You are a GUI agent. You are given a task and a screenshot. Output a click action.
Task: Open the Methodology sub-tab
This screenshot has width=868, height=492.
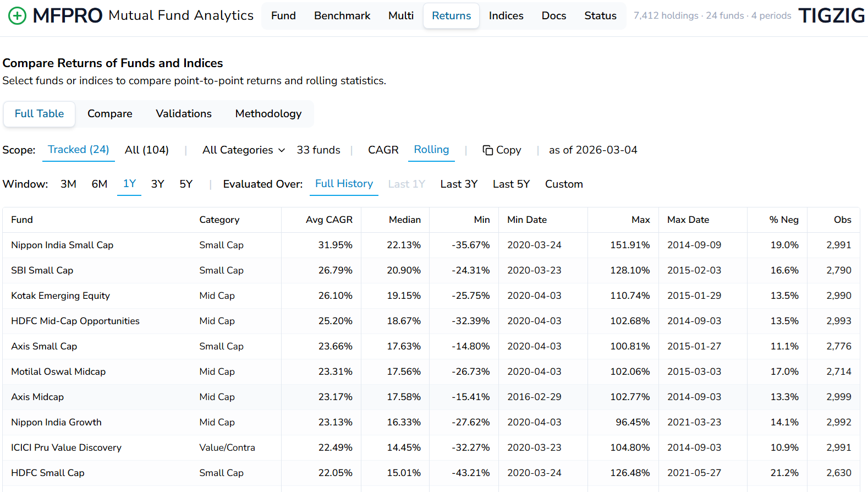pos(268,114)
